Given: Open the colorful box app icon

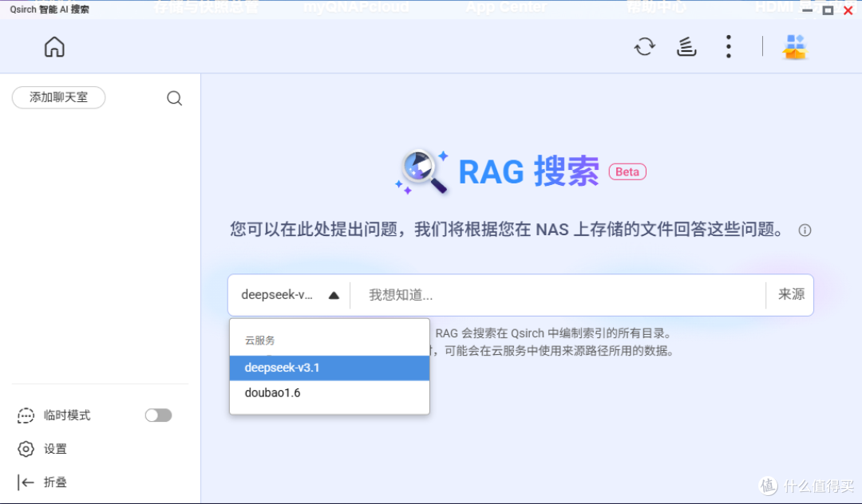Looking at the screenshot, I should [x=794, y=47].
